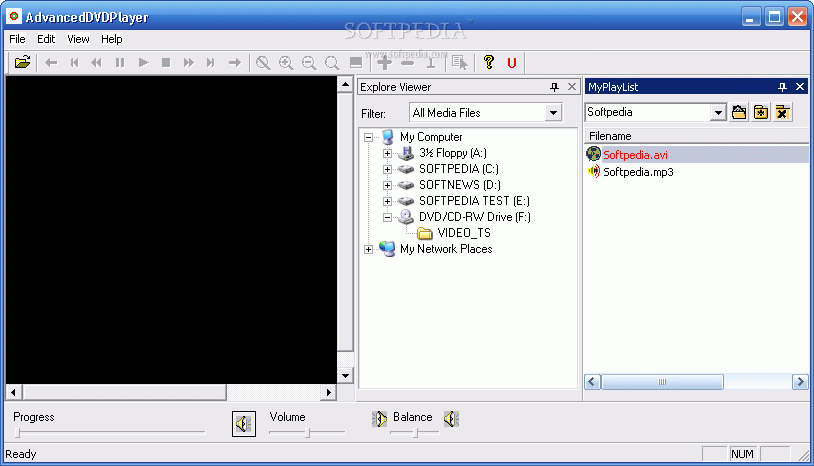814x466 pixels.
Task: Close the MyPlayList panel
Action: pyautogui.click(x=800, y=87)
